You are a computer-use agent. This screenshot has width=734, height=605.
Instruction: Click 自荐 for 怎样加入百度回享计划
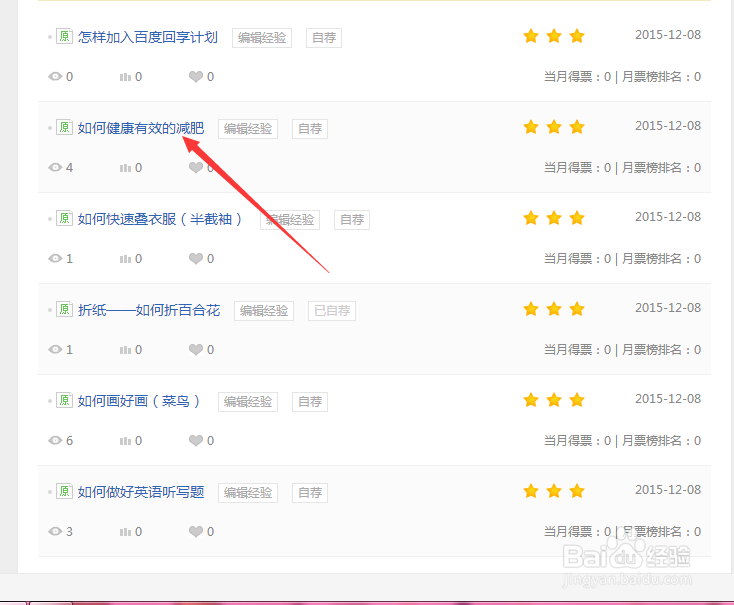[x=324, y=38]
